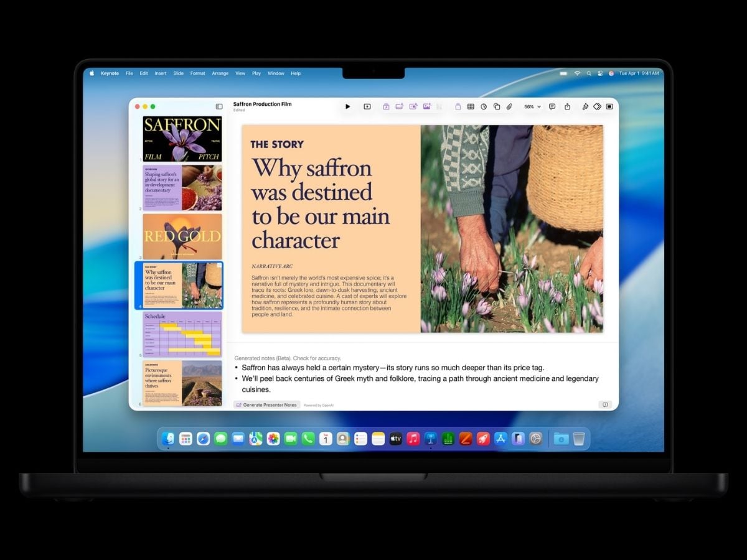Play the slideshow from the toolbar
The image size is (747, 560).
point(347,106)
